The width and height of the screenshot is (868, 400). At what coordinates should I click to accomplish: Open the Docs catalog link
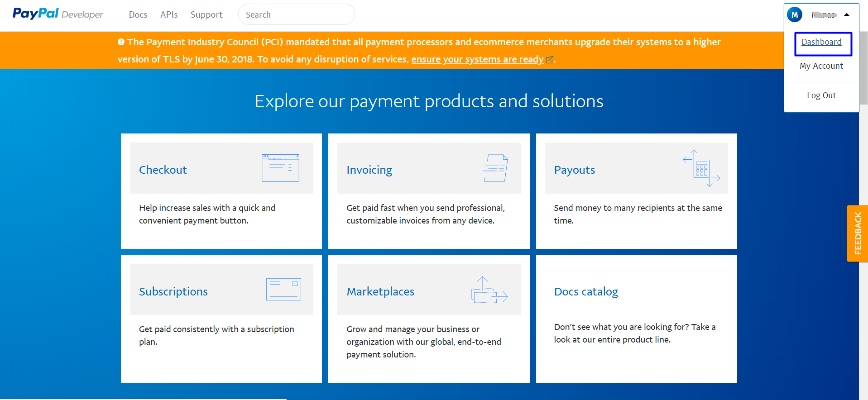(586, 291)
